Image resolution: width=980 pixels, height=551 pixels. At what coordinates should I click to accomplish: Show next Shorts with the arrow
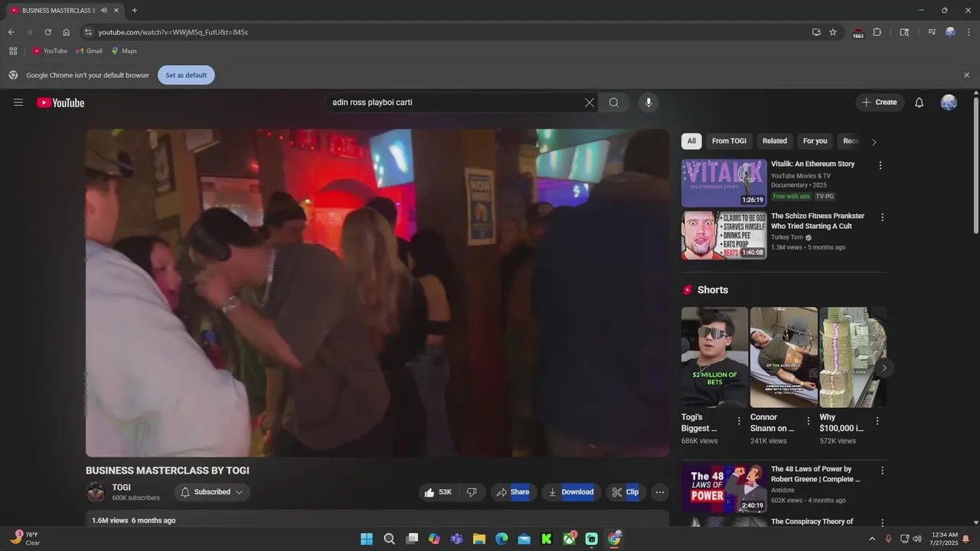pyautogui.click(x=884, y=368)
